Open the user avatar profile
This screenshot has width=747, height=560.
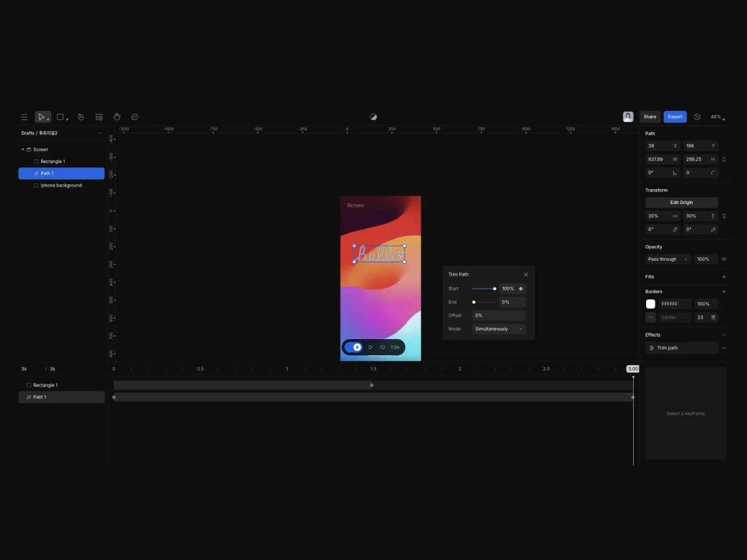coord(628,117)
